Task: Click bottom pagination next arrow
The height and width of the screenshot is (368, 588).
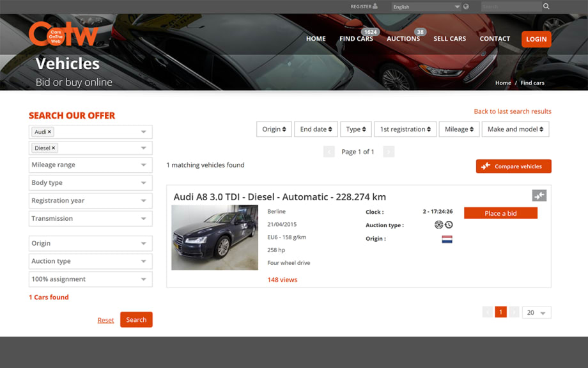Action: 514,312
